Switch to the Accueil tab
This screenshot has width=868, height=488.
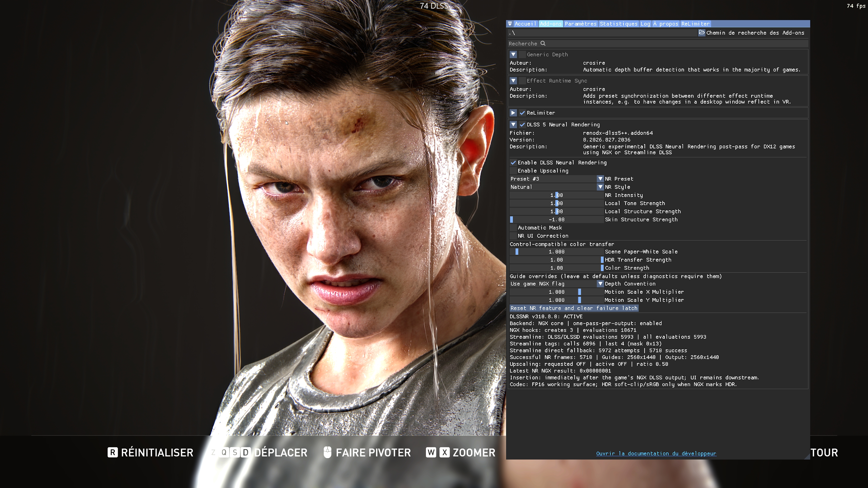[525, 24]
